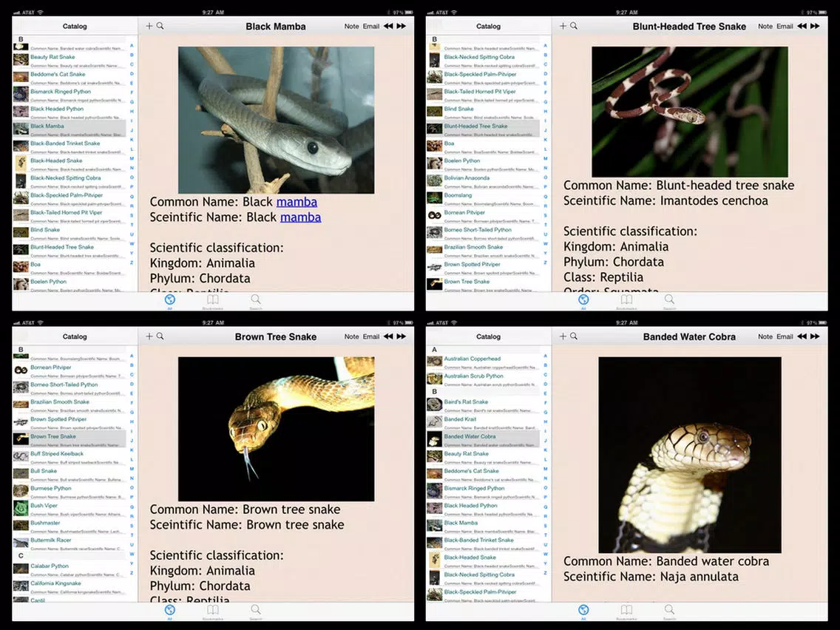Tap Note button in Brown Tree Snake screen
840x630 pixels.
point(351,337)
